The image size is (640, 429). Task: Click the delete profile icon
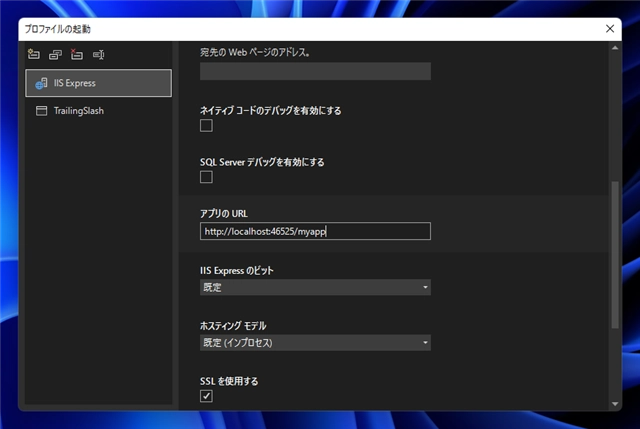(x=77, y=54)
